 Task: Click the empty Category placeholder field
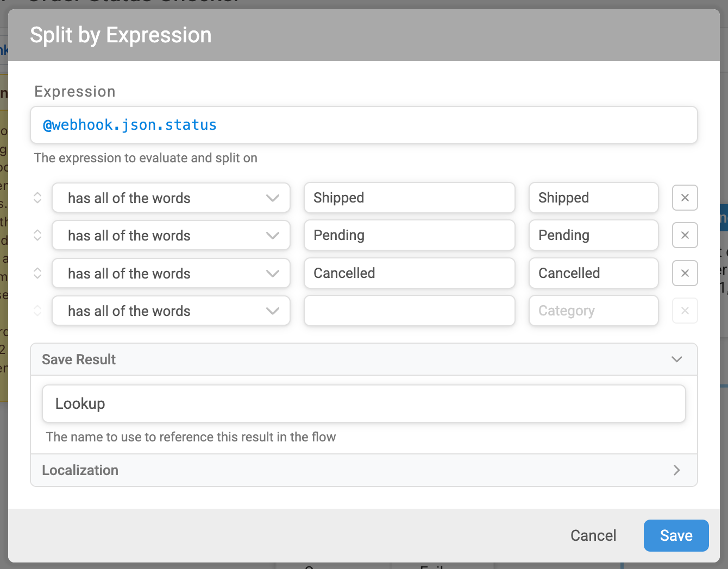click(594, 311)
